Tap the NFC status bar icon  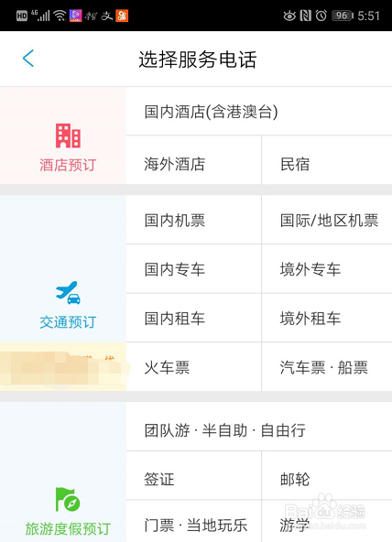[x=305, y=16]
